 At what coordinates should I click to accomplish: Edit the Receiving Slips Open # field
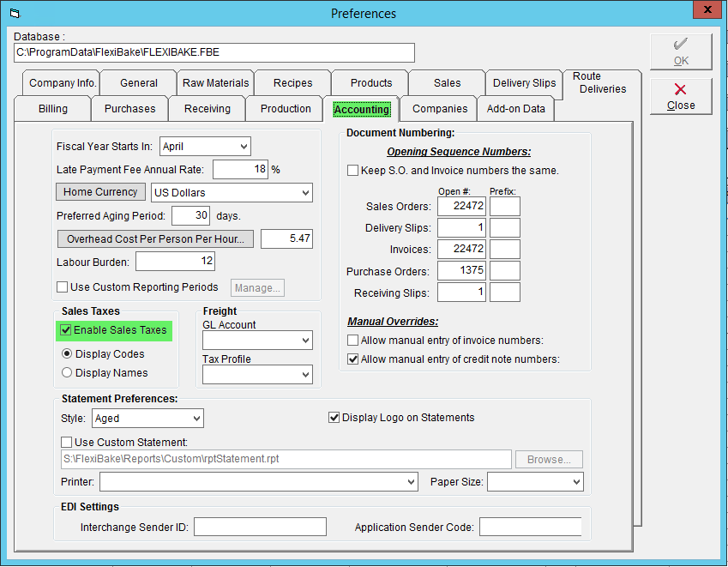click(461, 293)
